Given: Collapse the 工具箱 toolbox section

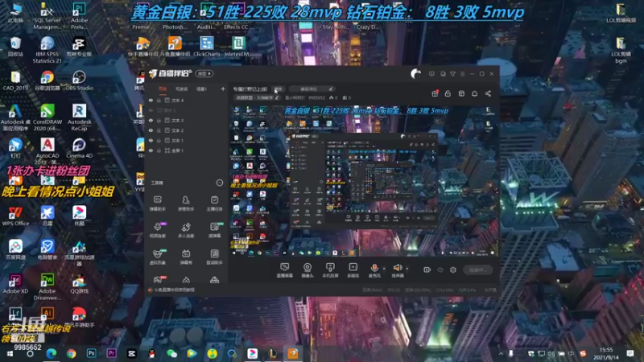Looking at the screenshot, I should coord(219,183).
